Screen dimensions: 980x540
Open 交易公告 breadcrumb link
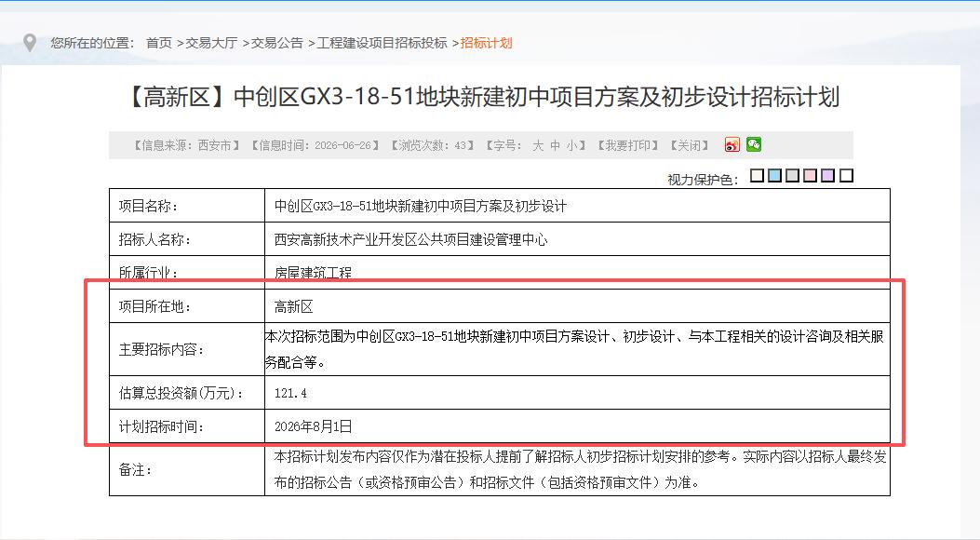pos(276,43)
